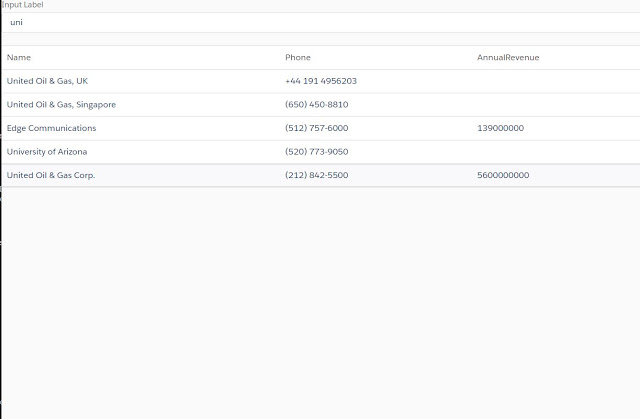This screenshot has height=419, width=640.
Task: Click phone number (212) 842-5500
Action: pos(317,175)
